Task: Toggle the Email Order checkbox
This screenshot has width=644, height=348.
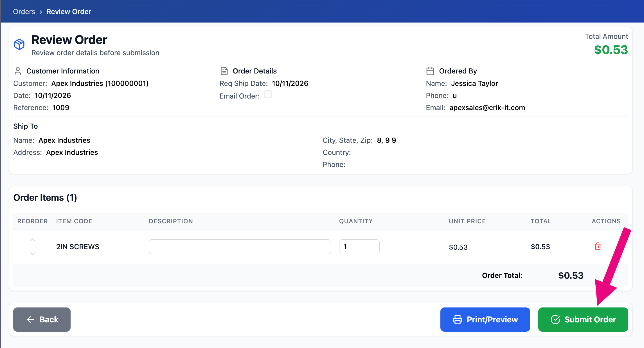Action: point(268,94)
